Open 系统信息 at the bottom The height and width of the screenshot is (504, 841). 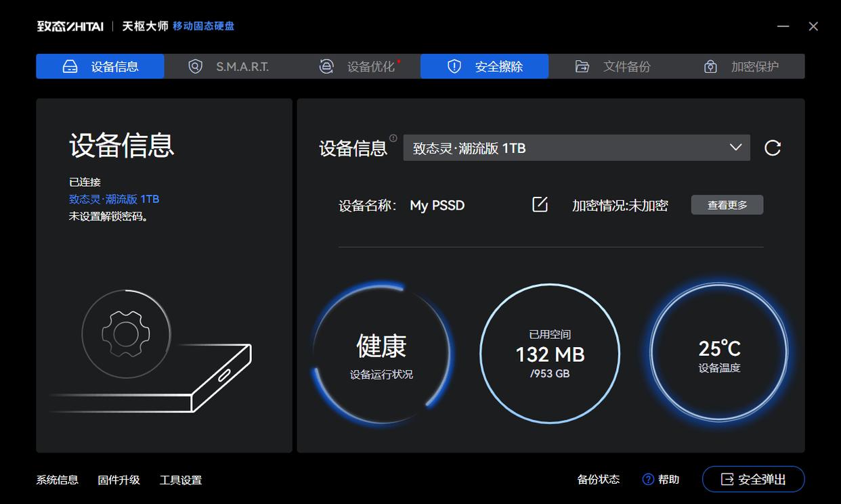click(58, 480)
